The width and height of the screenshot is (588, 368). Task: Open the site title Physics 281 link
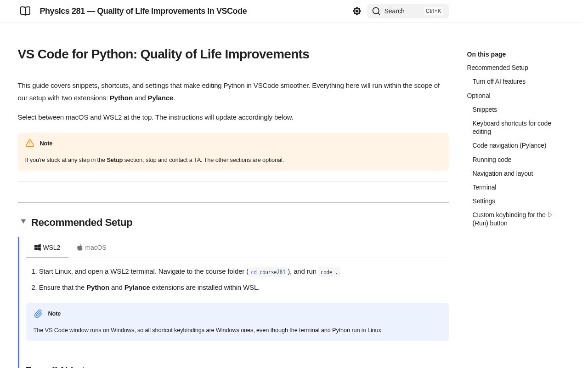click(143, 11)
